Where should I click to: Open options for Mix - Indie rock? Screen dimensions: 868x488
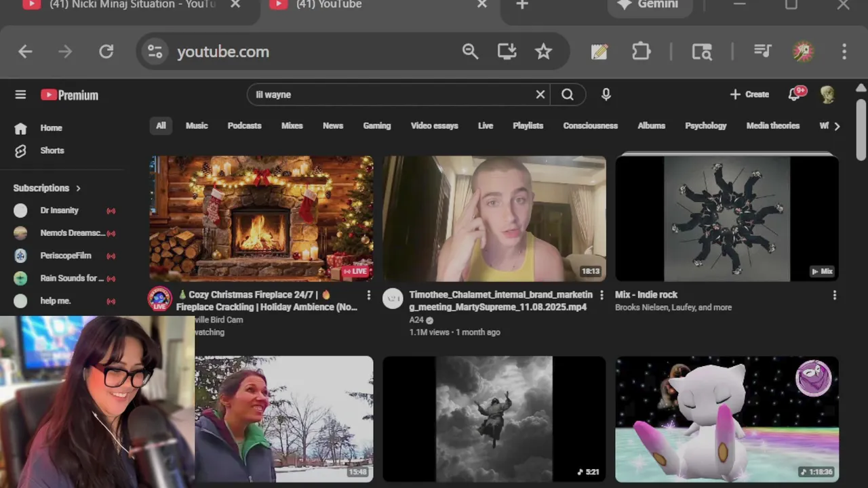click(834, 296)
